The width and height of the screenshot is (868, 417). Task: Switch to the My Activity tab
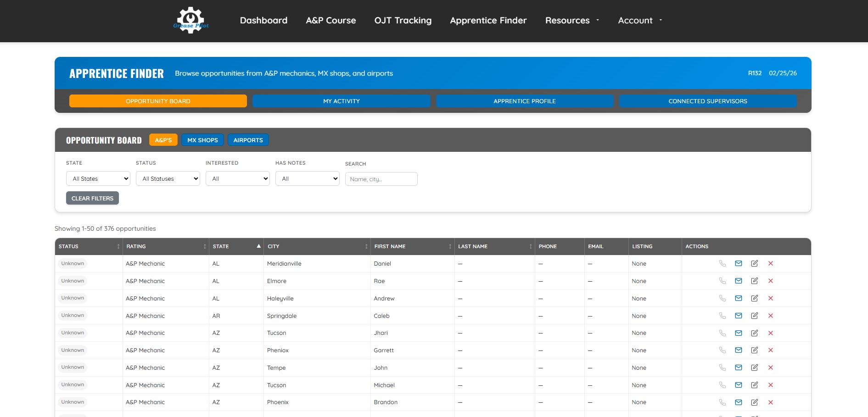pyautogui.click(x=342, y=101)
